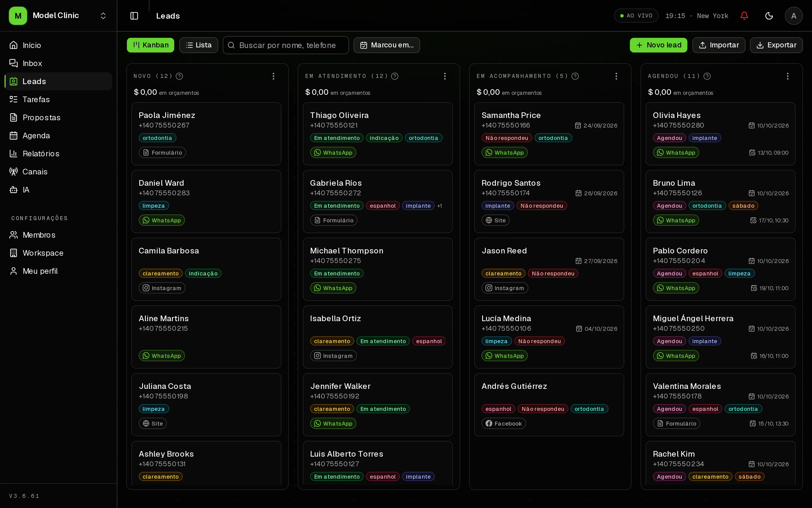Click the Importar button

(x=719, y=45)
